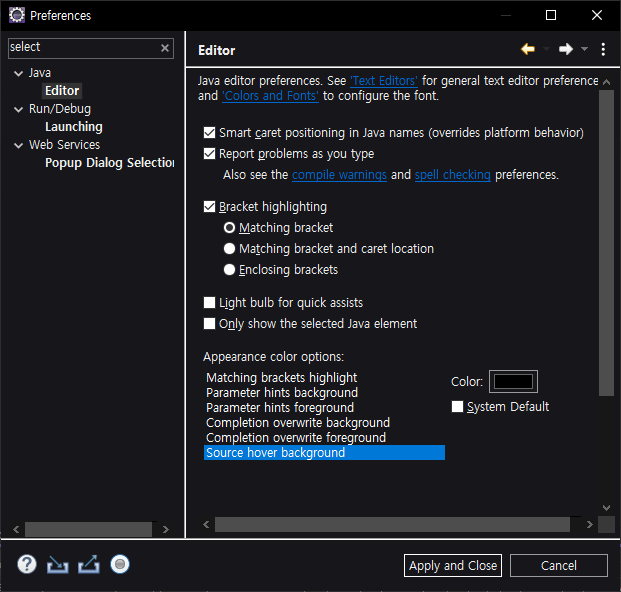Click the editor pane horizontal scrollbar thumb

392,525
